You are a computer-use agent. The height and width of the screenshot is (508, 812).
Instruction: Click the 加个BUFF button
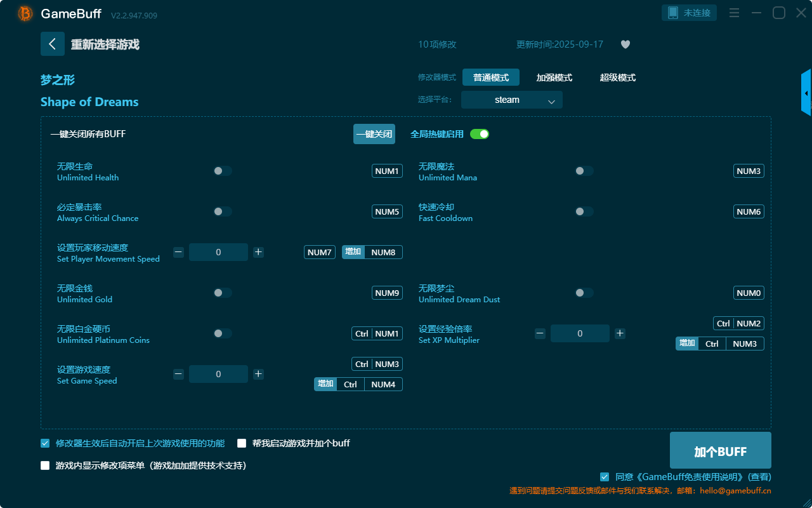721,450
